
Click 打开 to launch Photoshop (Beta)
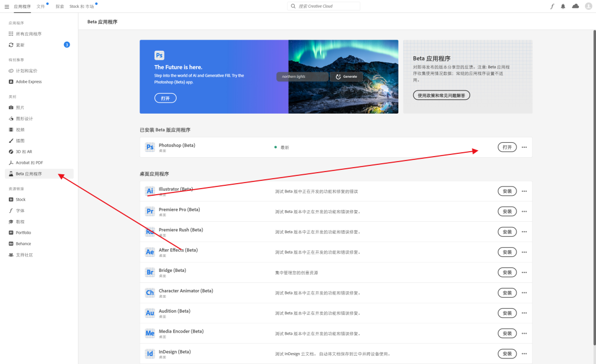[507, 147]
